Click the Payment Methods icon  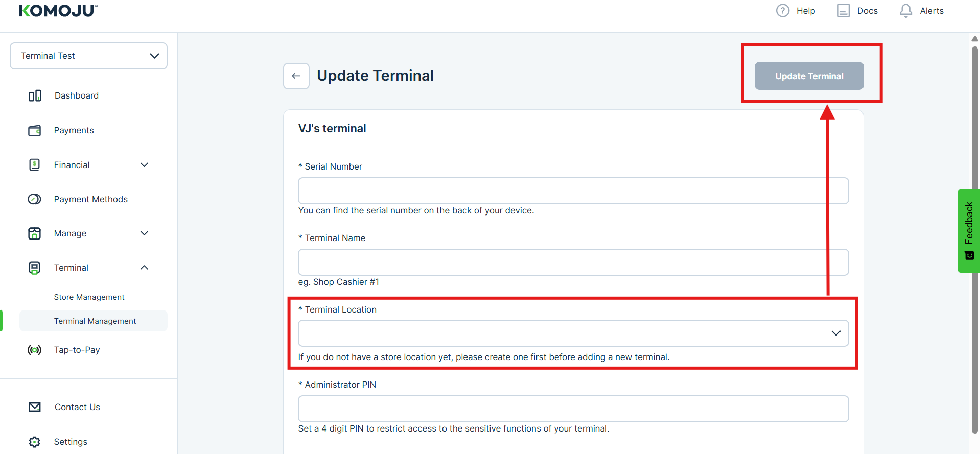[x=35, y=199]
